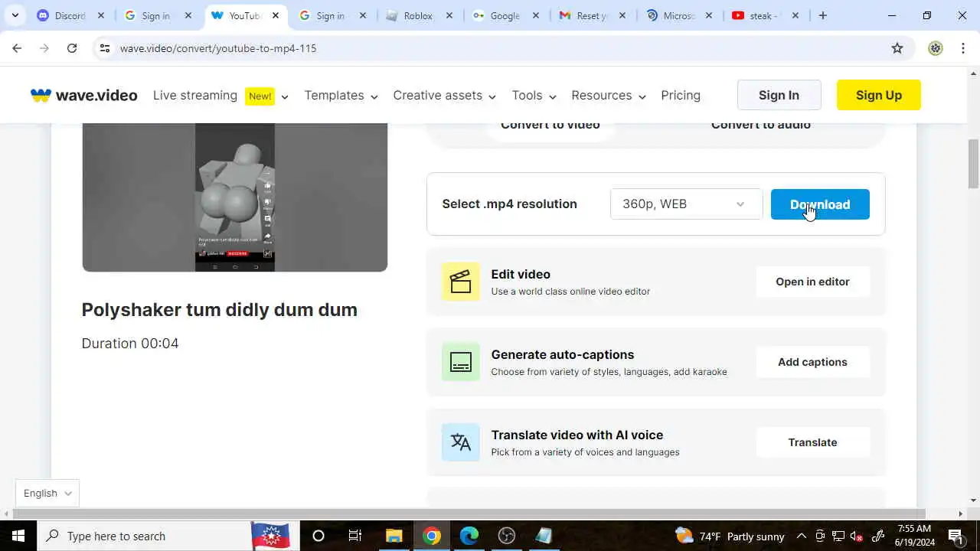Click the Edit video clapperboard icon
This screenshot has height=551, width=980.
[461, 282]
